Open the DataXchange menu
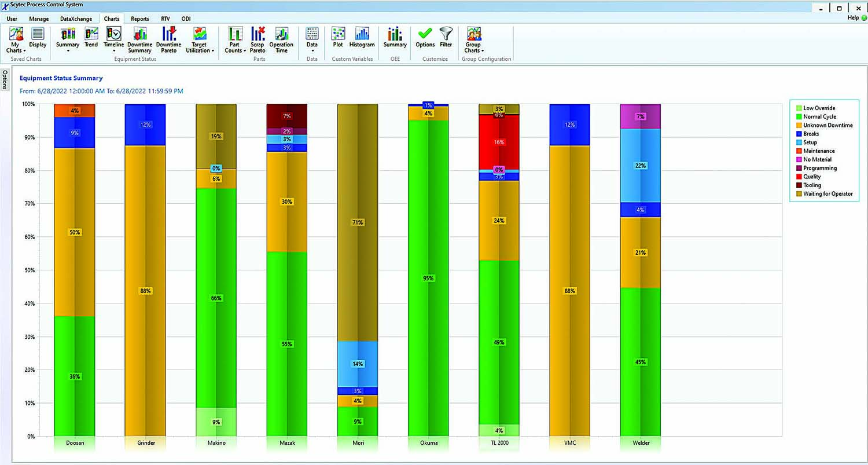The image size is (868, 465). pyautogui.click(x=76, y=19)
